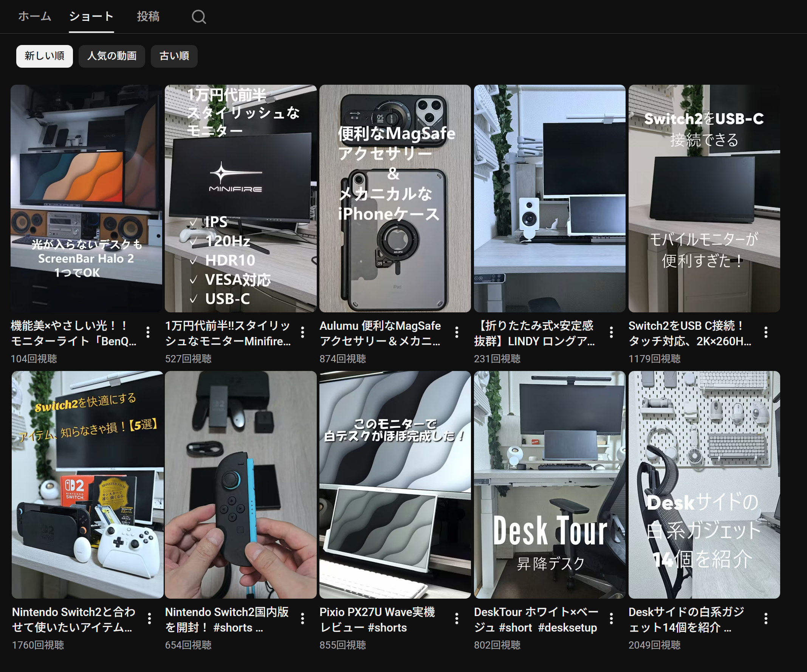Switch to the ホーム tab
This screenshot has height=672, width=807.
(x=35, y=17)
